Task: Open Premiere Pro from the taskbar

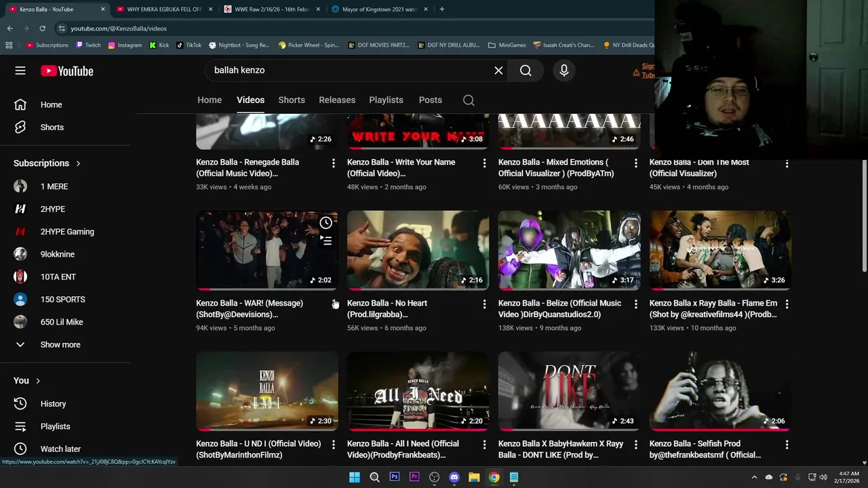Action: tap(414, 477)
